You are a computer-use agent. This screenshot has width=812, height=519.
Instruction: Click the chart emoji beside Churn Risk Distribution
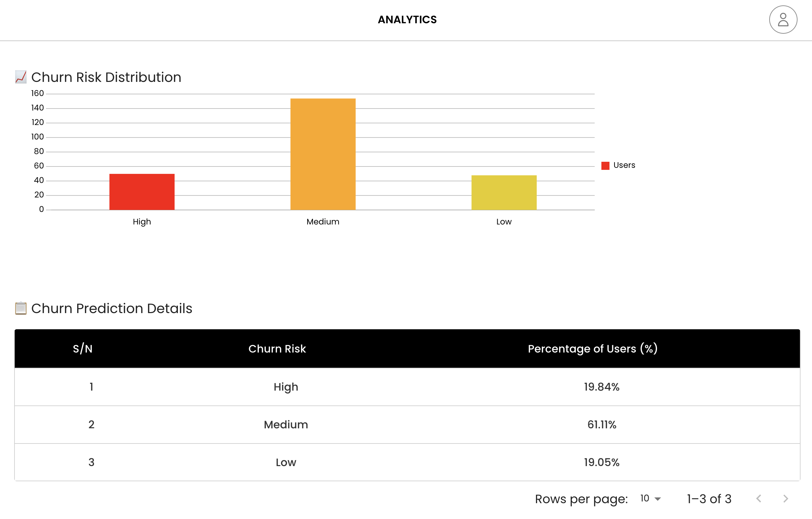(21, 77)
